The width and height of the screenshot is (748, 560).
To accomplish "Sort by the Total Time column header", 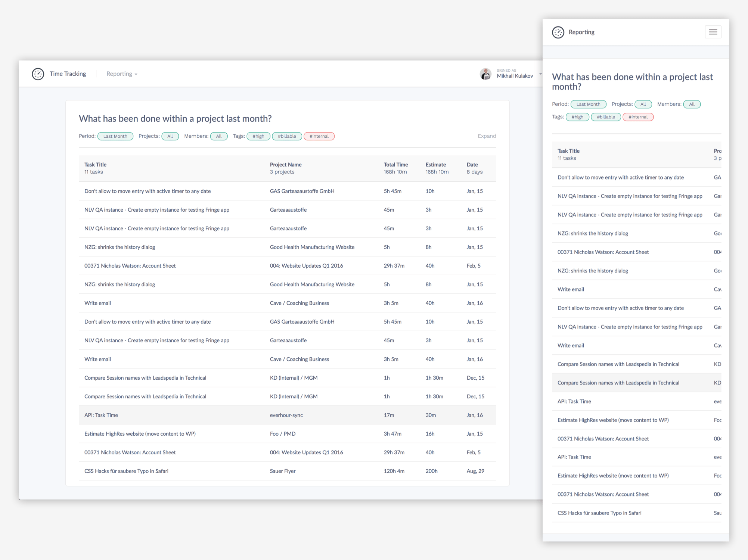I will [x=395, y=165].
